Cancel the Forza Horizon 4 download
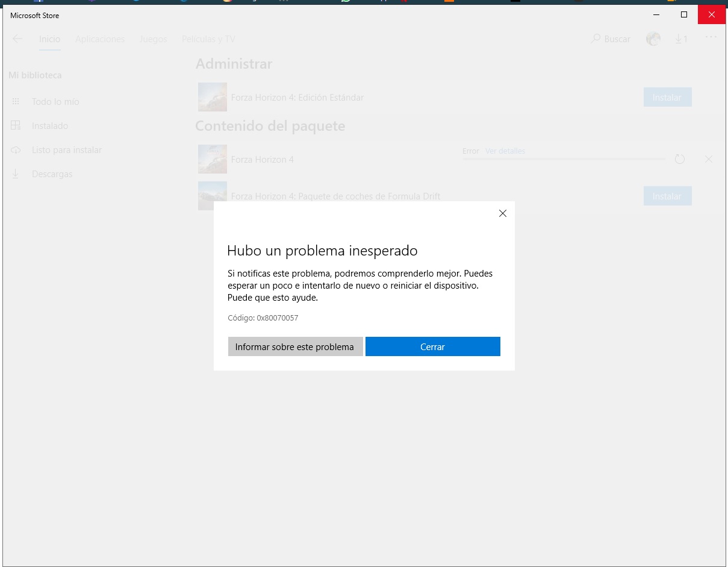 click(x=708, y=159)
